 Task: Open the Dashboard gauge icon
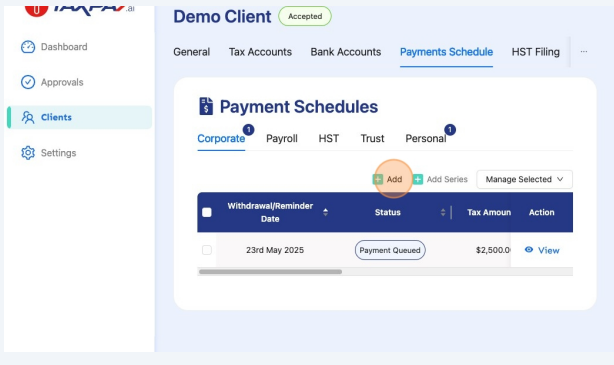pos(28,47)
